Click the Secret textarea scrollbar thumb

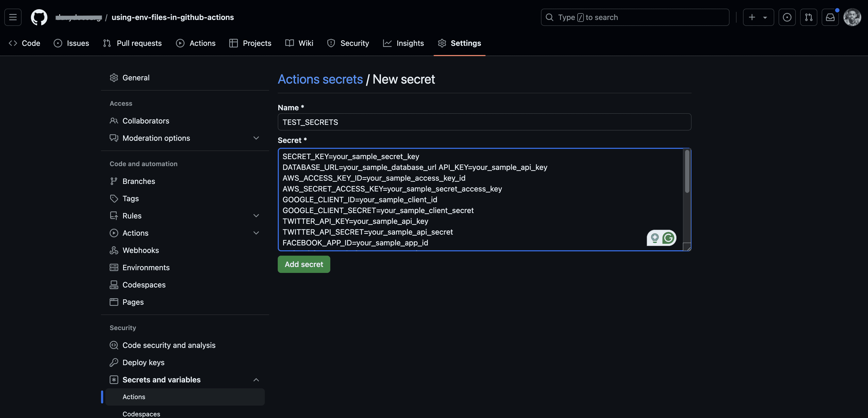687,172
